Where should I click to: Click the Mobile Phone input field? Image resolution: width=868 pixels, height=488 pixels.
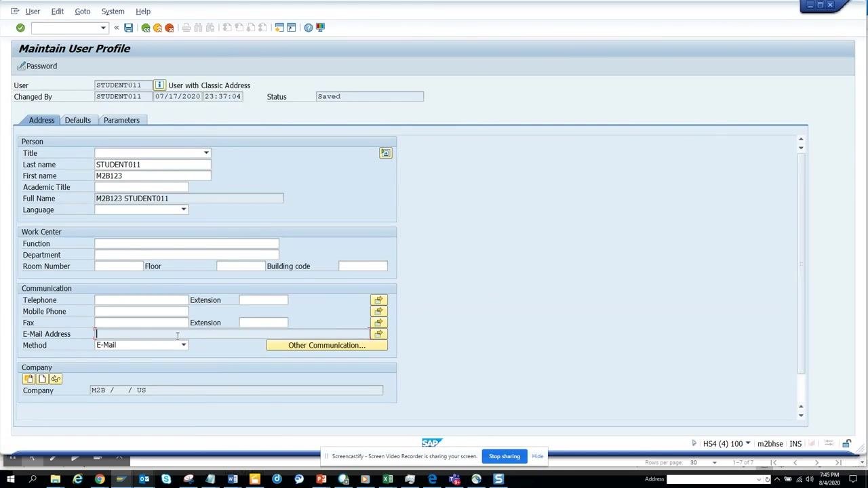[x=142, y=312]
